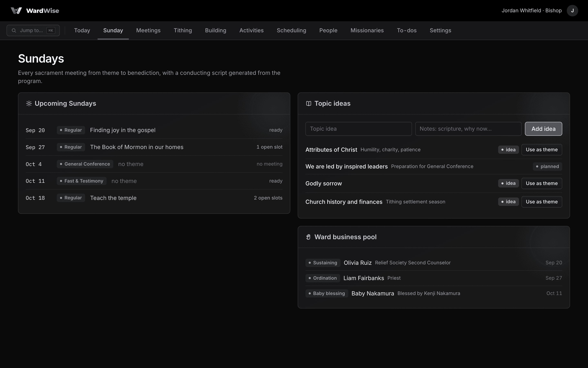This screenshot has width=588, height=368.
Task: Select the Building tab
Action: [216, 30]
